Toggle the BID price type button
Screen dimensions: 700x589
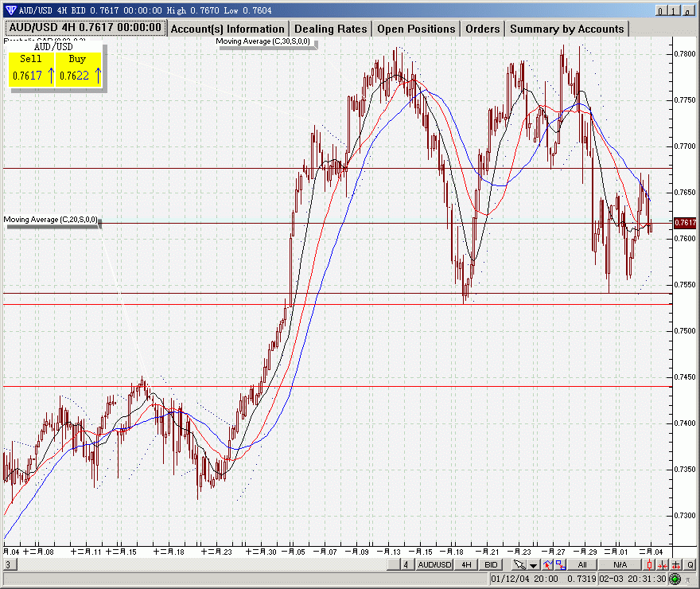pyautogui.click(x=491, y=565)
